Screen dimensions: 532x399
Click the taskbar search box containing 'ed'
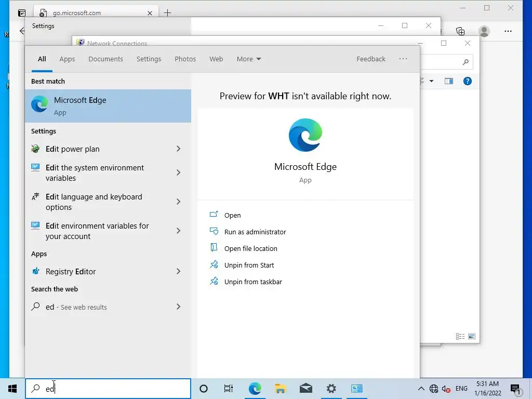108,389
